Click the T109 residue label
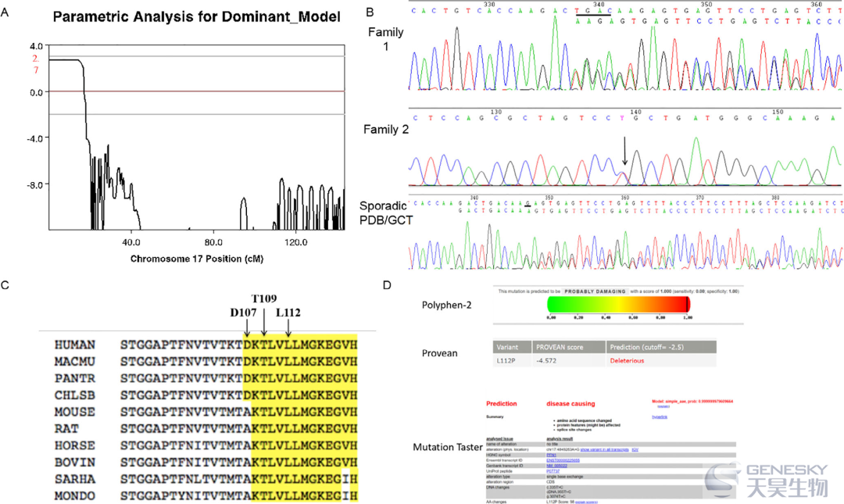Image resolution: width=844 pixels, height=504 pixels. pos(264,298)
